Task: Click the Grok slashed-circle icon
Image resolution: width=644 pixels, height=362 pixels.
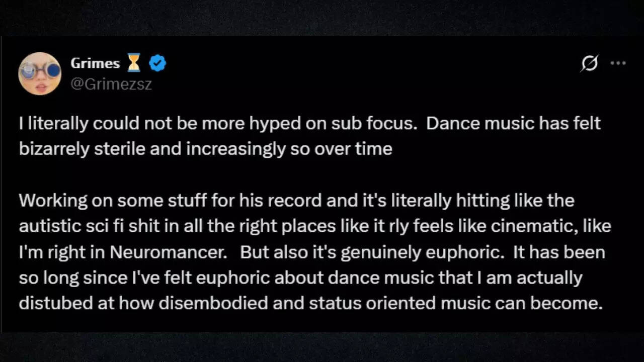Action: pos(589,63)
